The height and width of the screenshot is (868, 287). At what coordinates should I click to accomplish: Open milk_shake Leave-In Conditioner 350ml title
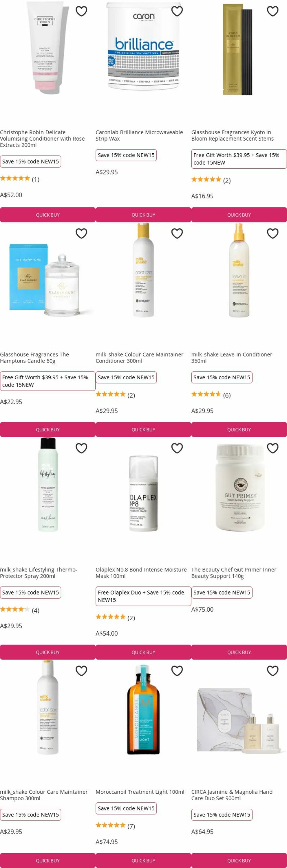point(232,358)
